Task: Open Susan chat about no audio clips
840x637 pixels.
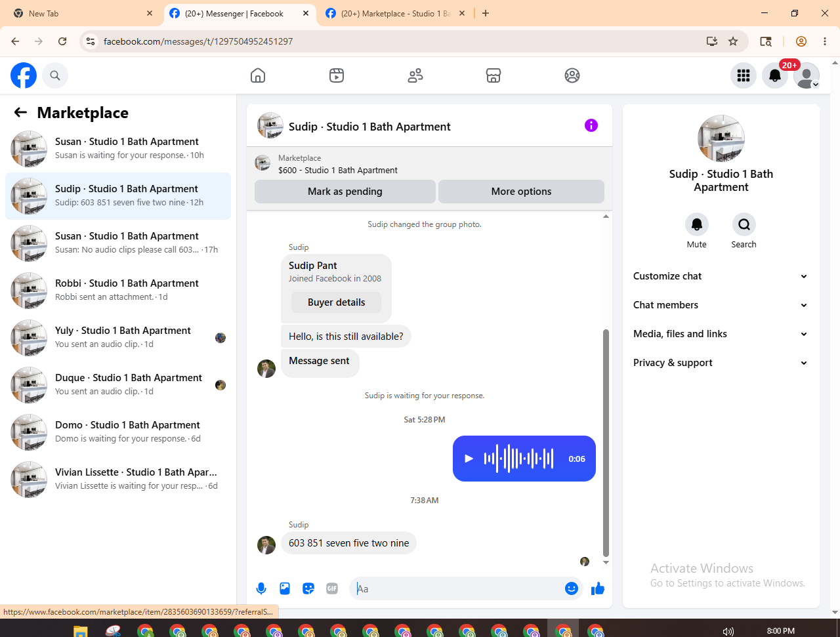Action: click(x=118, y=243)
